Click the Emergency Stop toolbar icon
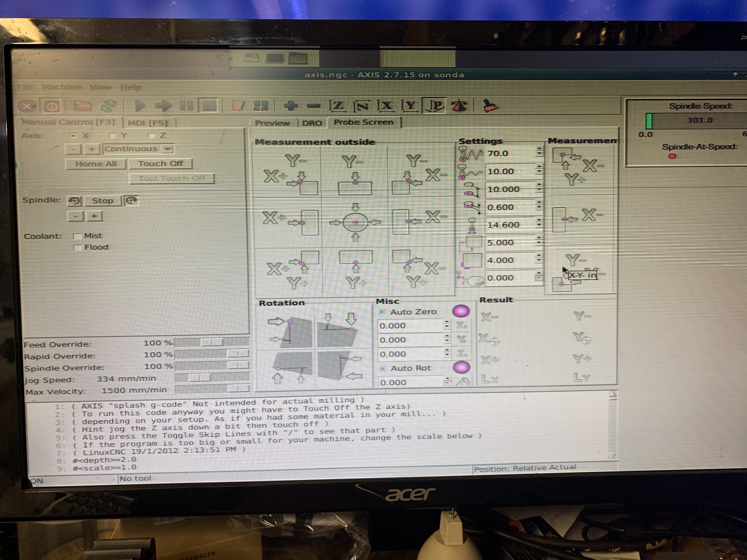747x560 pixels. click(x=27, y=106)
